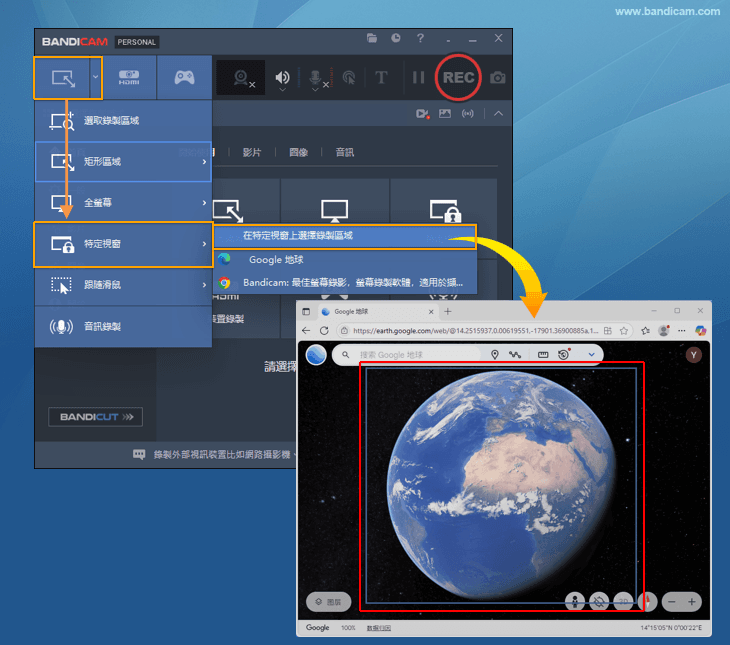Take a screenshot with the camera icon
730x645 pixels.
click(498, 78)
